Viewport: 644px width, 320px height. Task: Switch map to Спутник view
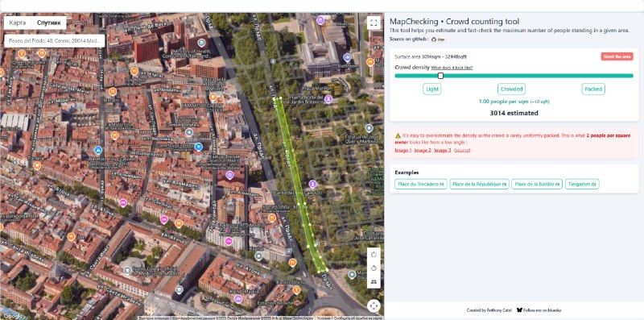point(49,23)
